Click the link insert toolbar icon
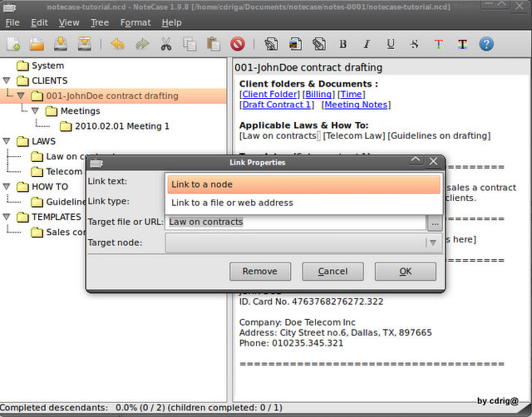 pyautogui.click(x=271, y=44)
